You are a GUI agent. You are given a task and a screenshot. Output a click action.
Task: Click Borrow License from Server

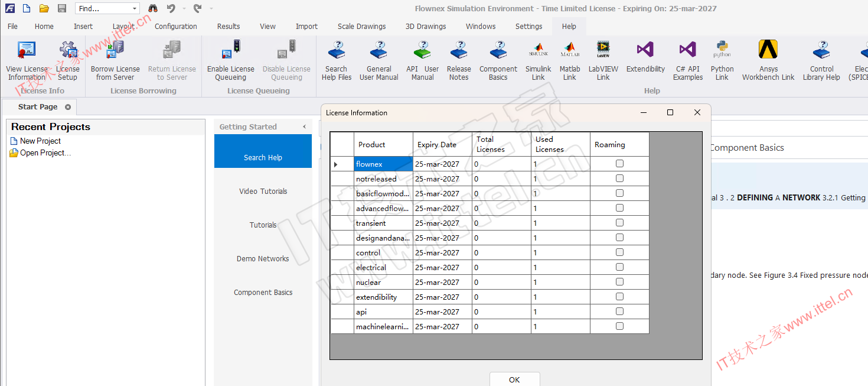point(115,61)
